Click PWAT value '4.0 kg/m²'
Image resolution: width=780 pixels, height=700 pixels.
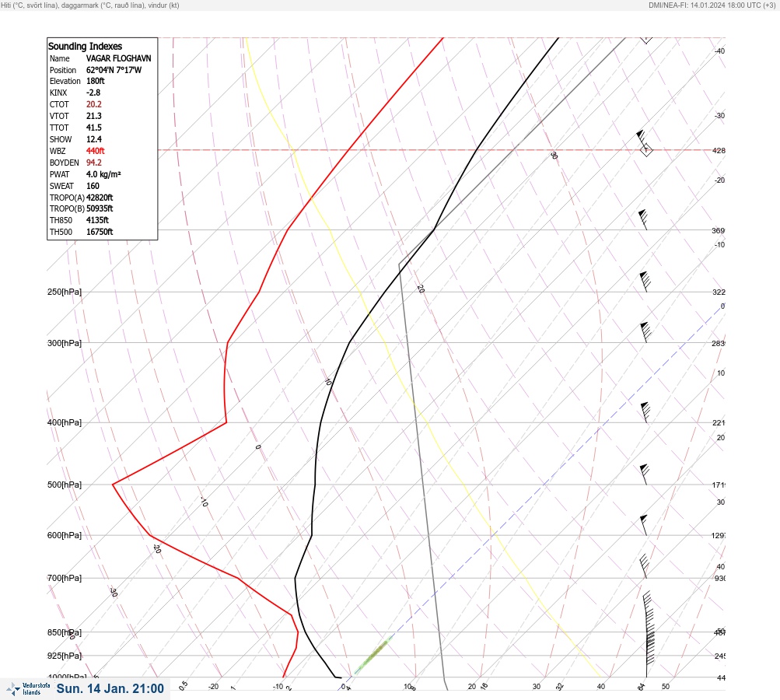103,174
